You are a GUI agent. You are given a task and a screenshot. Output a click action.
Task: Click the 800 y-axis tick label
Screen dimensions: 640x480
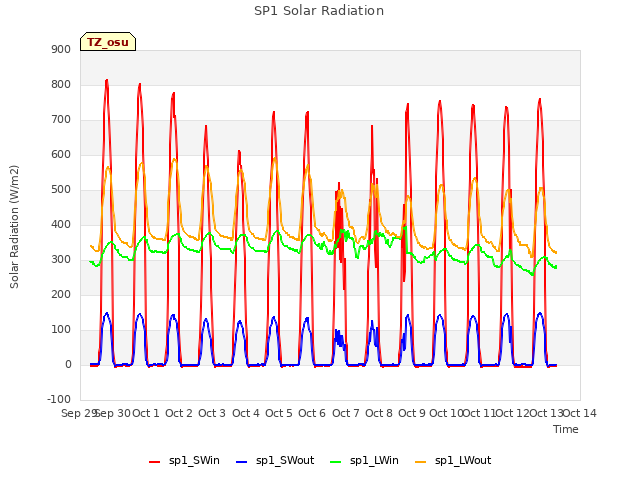coord(61,84)
